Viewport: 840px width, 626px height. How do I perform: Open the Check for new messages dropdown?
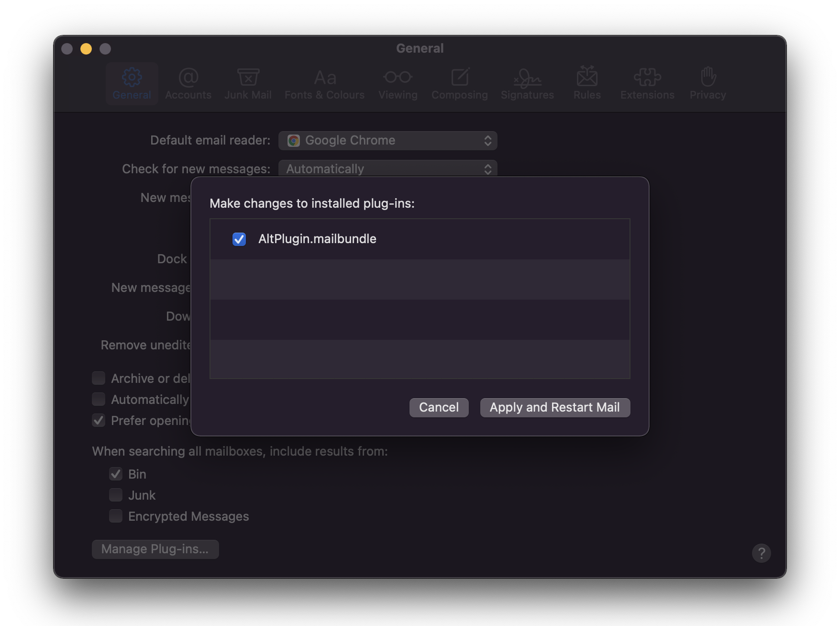click(x=388, y=168)
